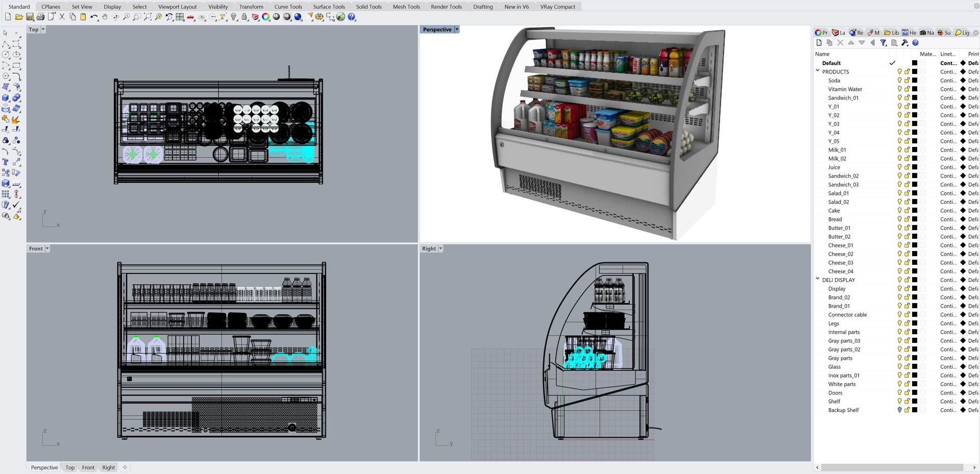
Task: Click the Undo arrow icon
Action: pos(94,17)
